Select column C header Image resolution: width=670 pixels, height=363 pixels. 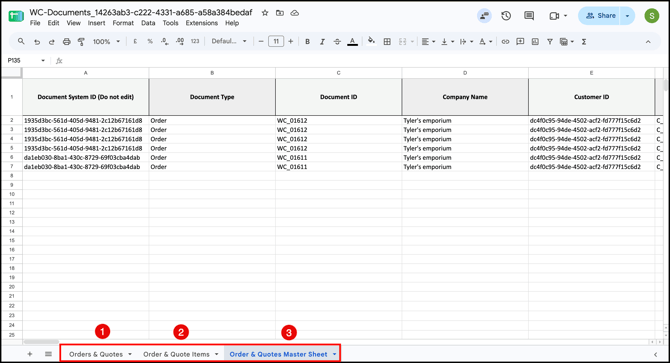338,73
